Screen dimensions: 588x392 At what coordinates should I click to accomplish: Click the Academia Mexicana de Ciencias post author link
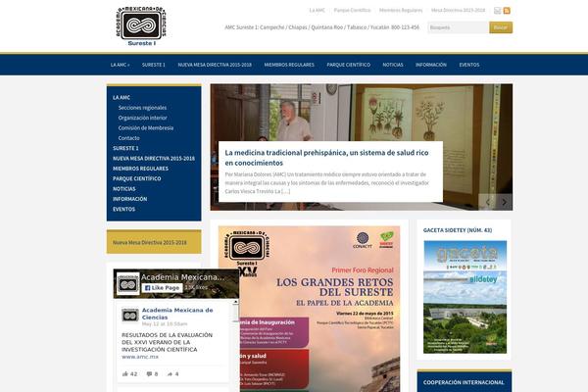(177, 314)
